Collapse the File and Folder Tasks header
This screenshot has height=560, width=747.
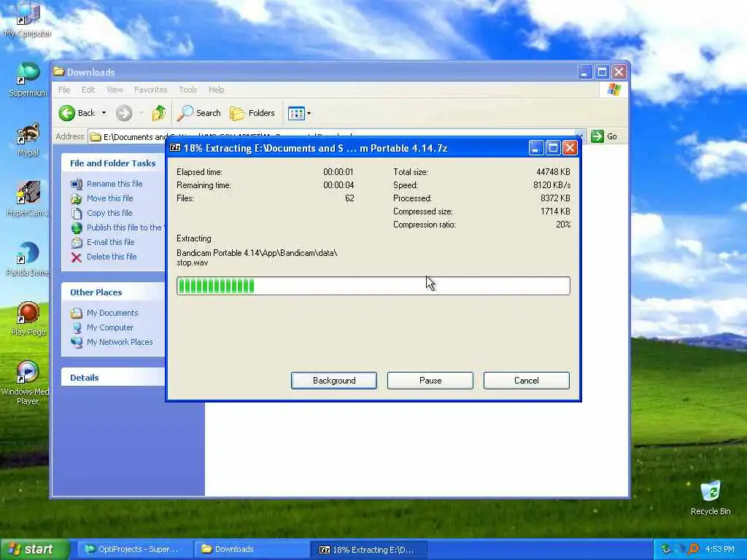pos(113,163)
